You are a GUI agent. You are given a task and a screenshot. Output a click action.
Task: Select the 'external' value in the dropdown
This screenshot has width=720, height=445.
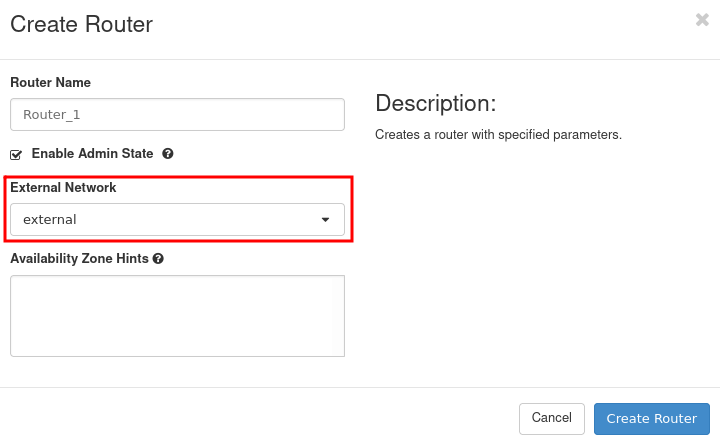point(50,220)
